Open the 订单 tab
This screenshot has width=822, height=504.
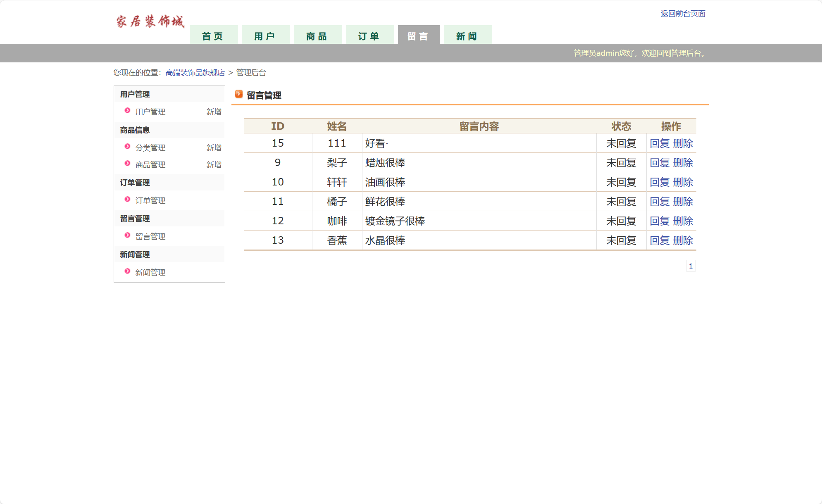pyautogui.click(x=369, y=36)
